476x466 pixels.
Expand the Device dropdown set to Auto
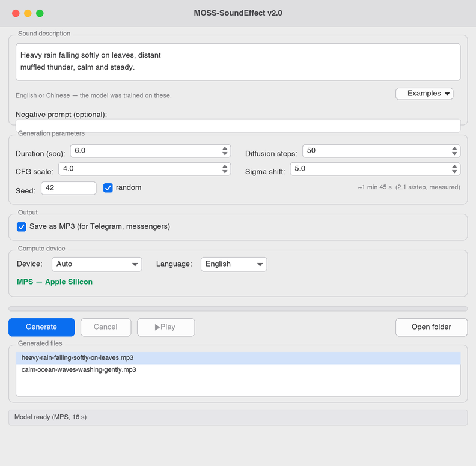tap(97, 264)
